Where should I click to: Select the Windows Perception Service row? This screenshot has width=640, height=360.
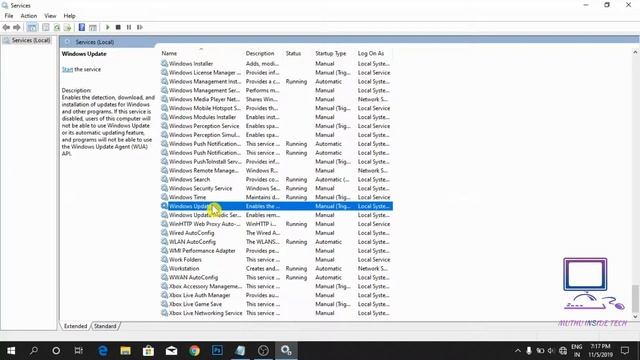[x=276, y=126]
